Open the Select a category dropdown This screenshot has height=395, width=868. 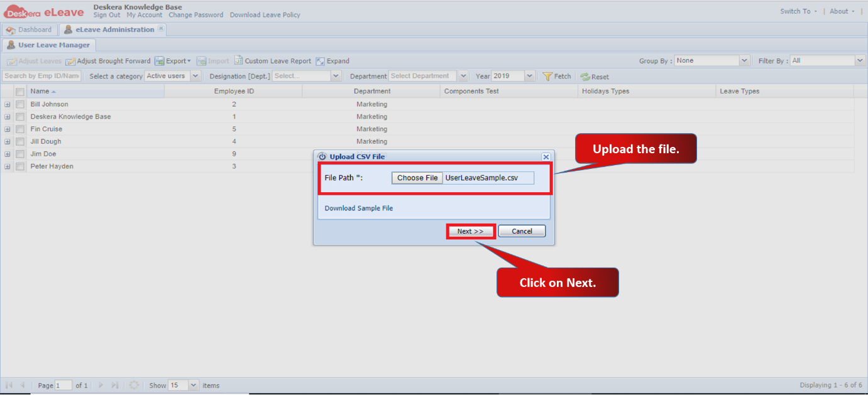(195, 76)
